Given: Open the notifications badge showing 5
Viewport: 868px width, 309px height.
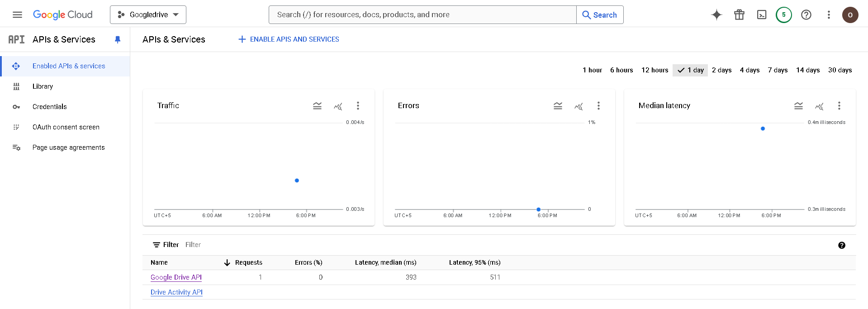Looking at the screenshot, I should click(784, 15).
